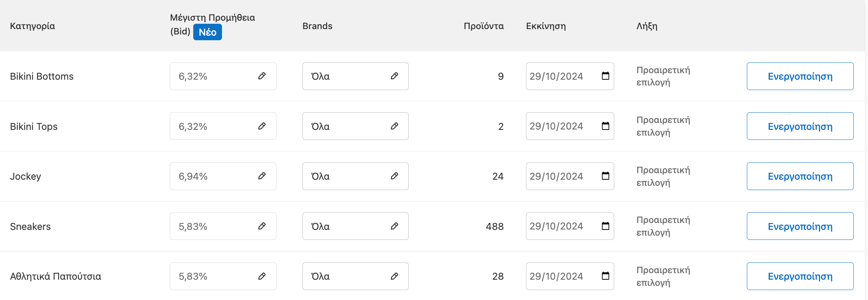868x300 pixels.
Task: Open calendar icon in Sneakers row
Action: click(x=605, y=226)
